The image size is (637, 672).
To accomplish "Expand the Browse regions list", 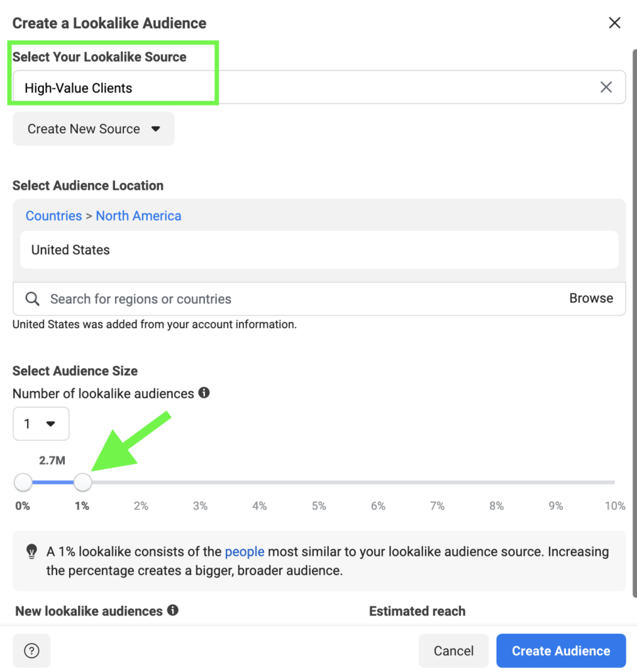I will click(590, 298).
